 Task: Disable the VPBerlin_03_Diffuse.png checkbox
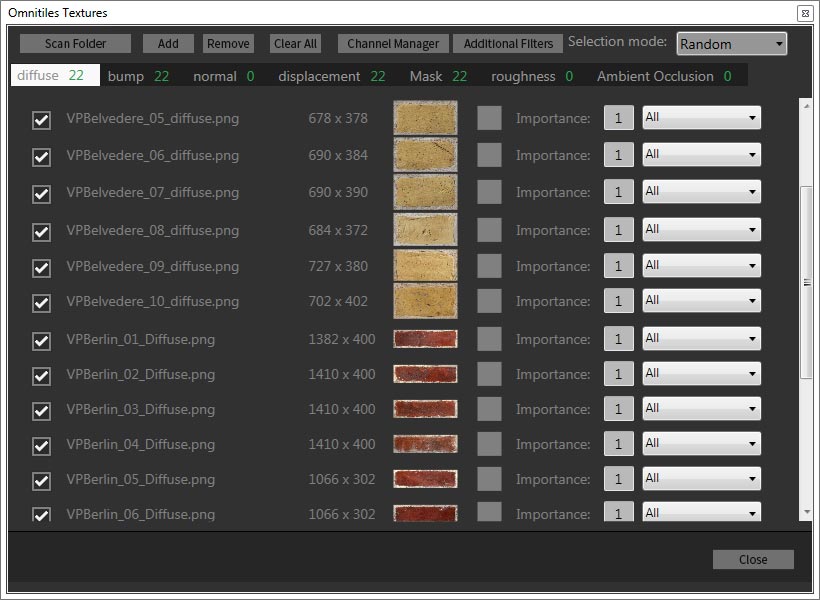[x=42, y=410]
